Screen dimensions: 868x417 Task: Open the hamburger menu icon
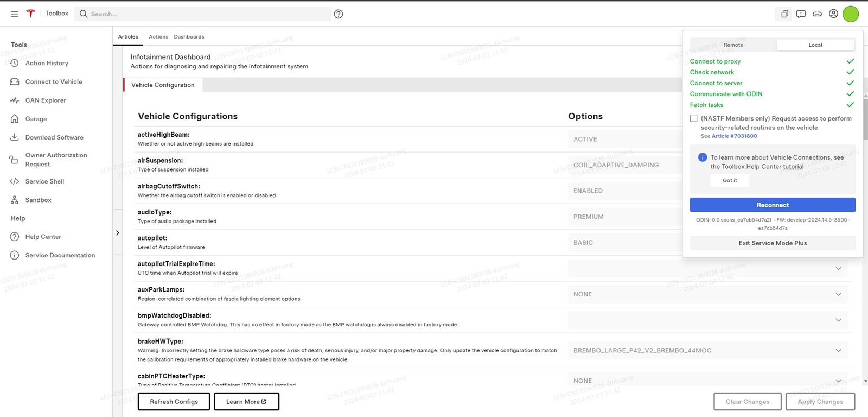[x=15, y=14]
